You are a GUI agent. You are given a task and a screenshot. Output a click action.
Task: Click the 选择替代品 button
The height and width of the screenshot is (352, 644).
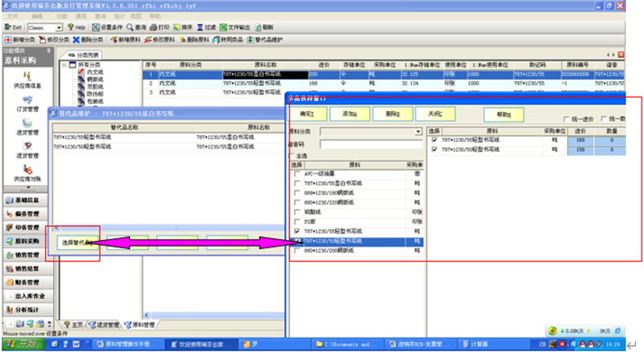(74, 243)
